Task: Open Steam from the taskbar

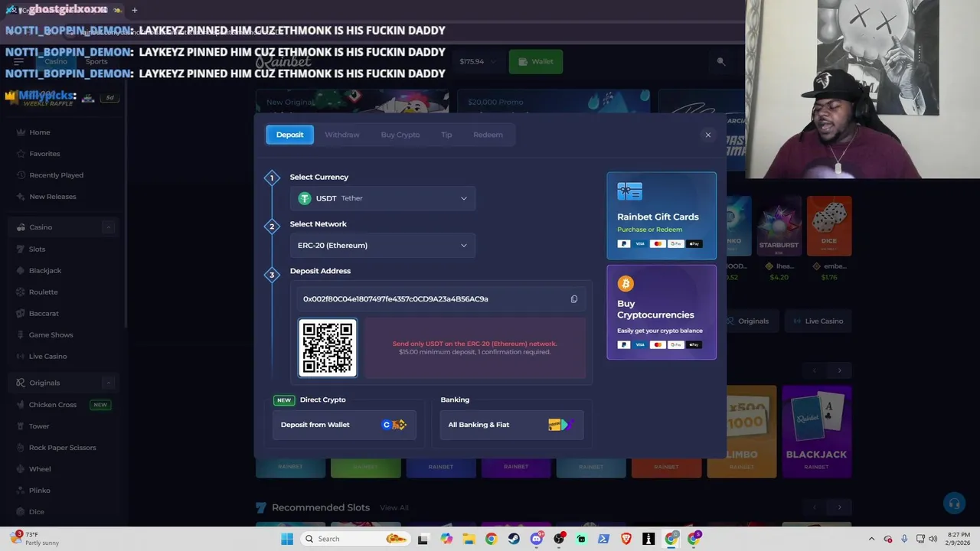Action: click(514, 539)
